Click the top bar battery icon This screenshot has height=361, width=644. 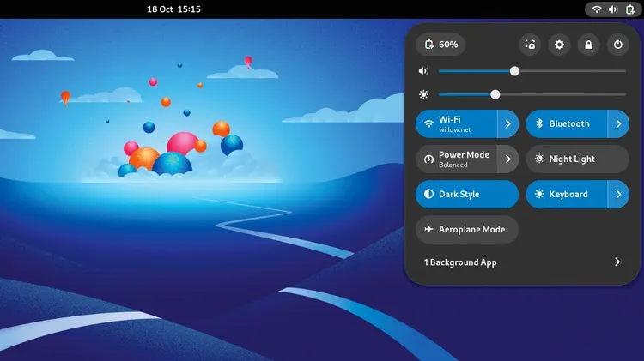[630, 9]
